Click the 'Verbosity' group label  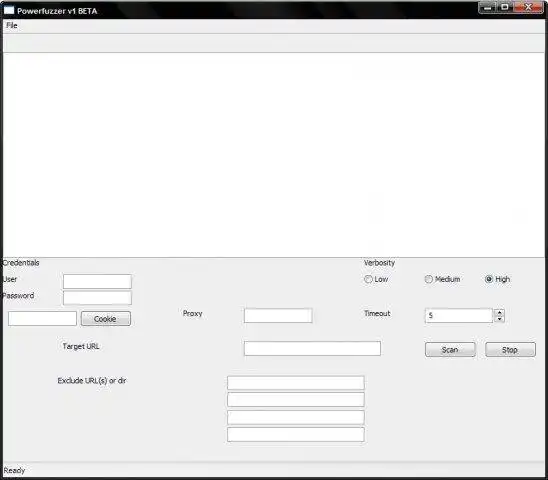[379, 263]
